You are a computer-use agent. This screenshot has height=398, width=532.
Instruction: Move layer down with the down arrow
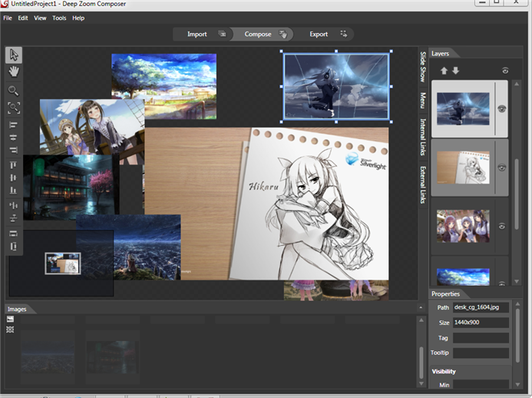coord(456,71)
